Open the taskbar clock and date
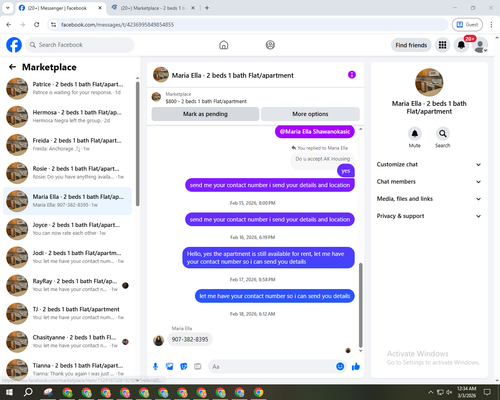Viewport: 500px width, 400px height. tap(467, 392)
